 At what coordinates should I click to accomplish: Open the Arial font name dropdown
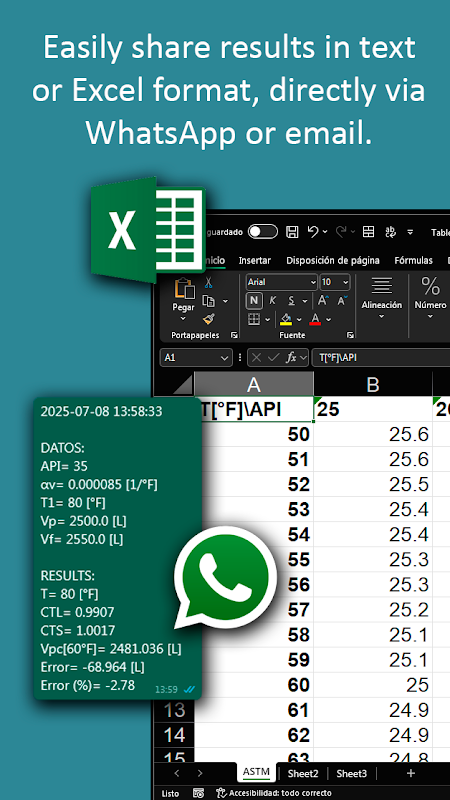tap(313, 282)
